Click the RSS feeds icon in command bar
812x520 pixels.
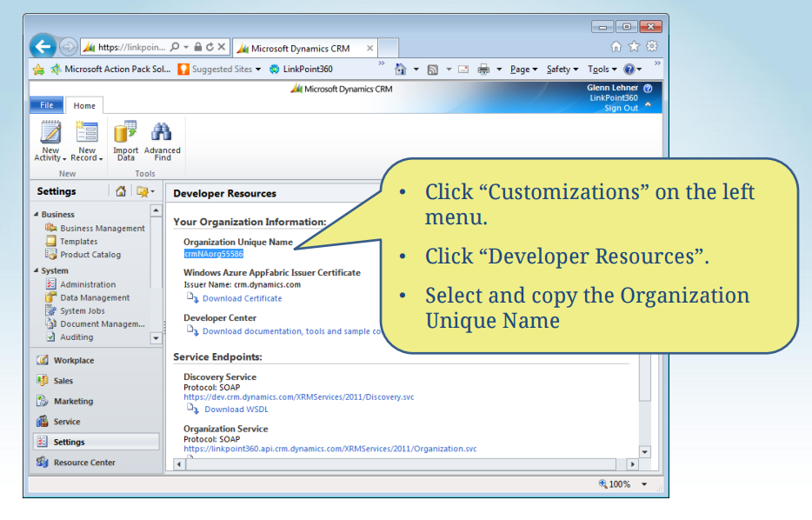(x=432, y=70)
